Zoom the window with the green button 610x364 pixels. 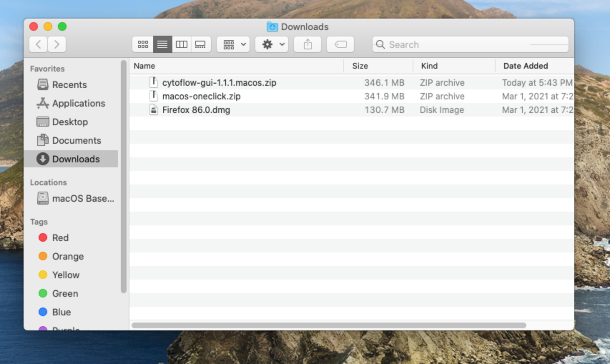click(x=62, y=26)
